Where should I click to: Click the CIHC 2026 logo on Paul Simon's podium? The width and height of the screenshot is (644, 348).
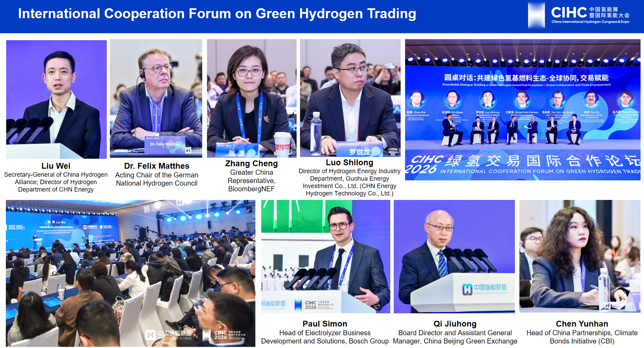[x=314, y=305]
